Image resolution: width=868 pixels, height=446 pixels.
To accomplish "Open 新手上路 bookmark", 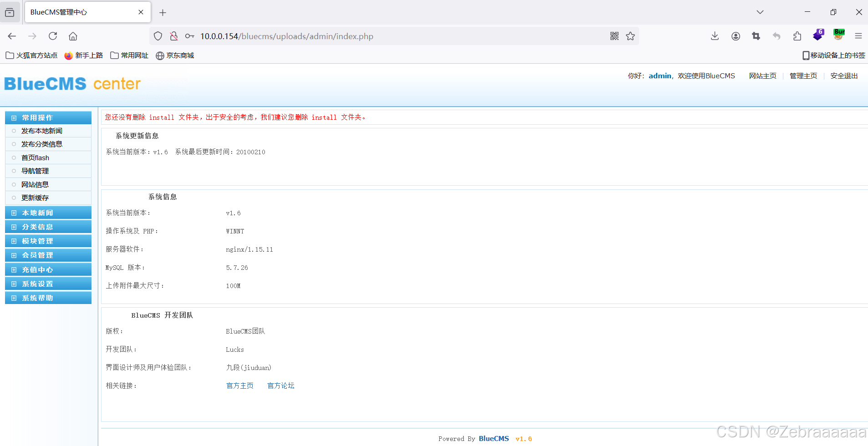I will point(84,56).
